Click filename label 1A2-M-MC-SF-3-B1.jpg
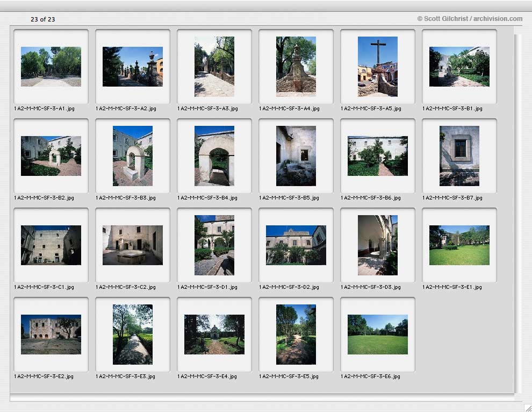 point(452,109)
